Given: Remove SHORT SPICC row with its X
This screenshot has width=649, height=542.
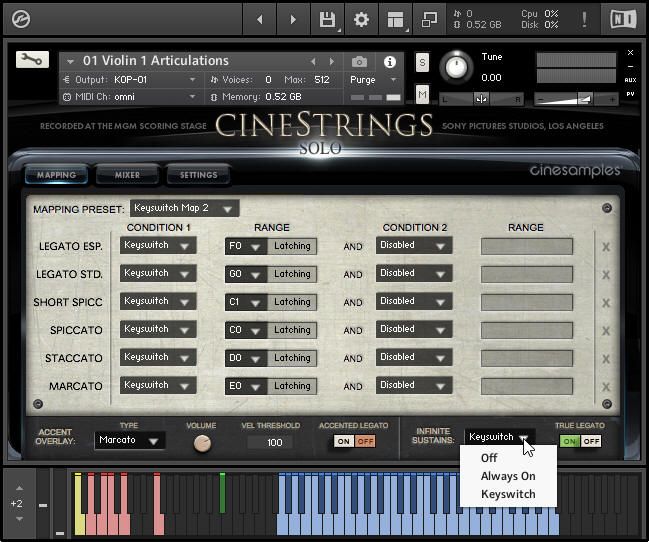Looking at the screenshot, I should [x=606, y=303].
